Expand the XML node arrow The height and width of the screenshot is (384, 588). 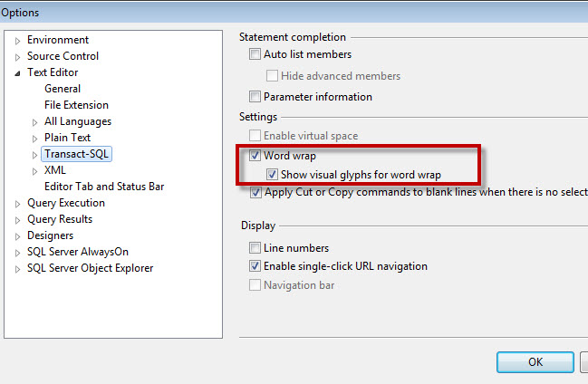(x=34, y=171)
